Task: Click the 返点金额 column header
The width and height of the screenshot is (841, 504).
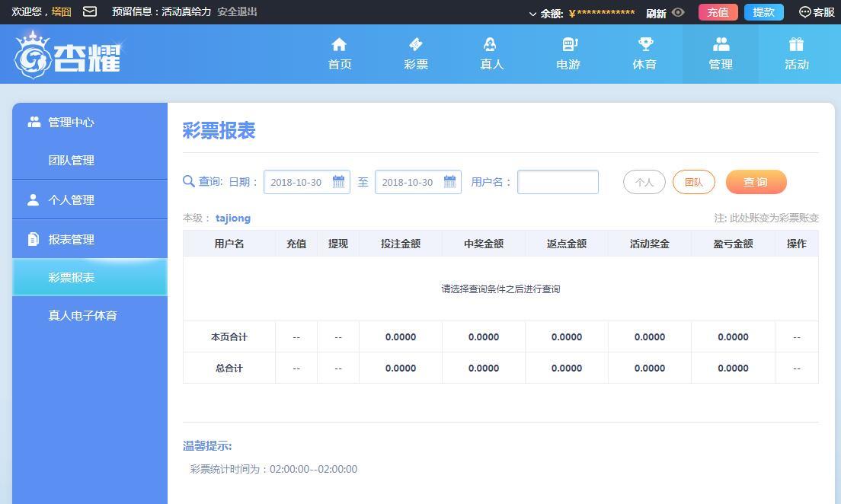Action: coord(567,244)
